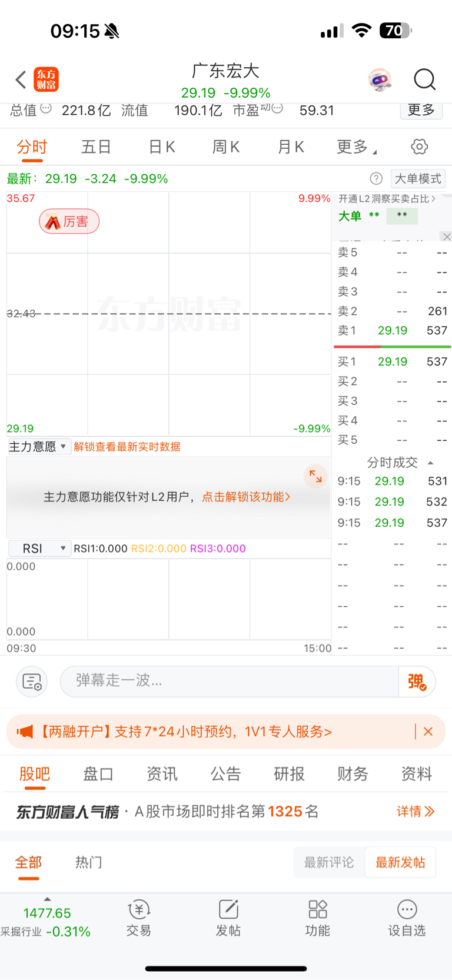Open the 资讯 tab
452x980 pixels.
(x=162, y=774)
